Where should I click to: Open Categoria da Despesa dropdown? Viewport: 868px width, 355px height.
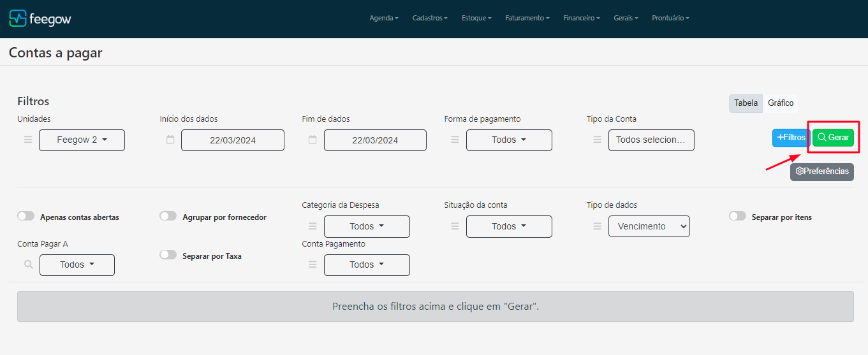coord(367,226)
